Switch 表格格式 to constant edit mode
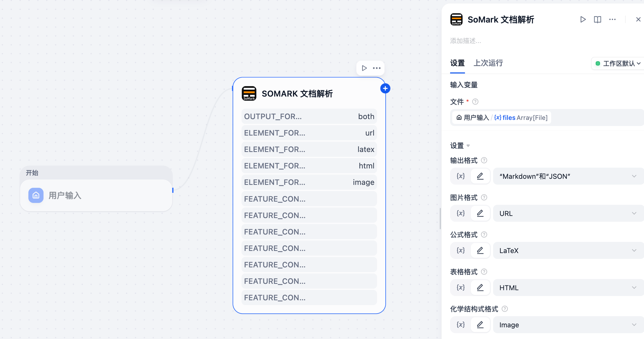The image size is (644, 339). (480, 288)
